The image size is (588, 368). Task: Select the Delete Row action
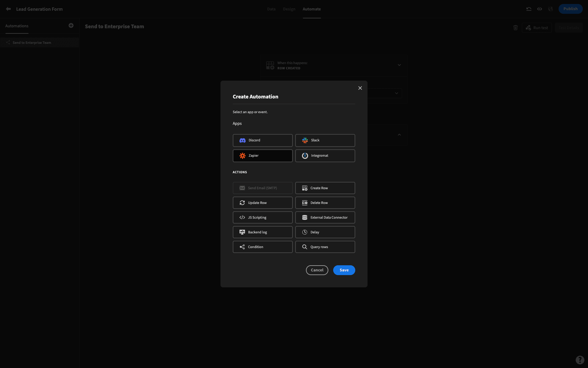point(325,203)
